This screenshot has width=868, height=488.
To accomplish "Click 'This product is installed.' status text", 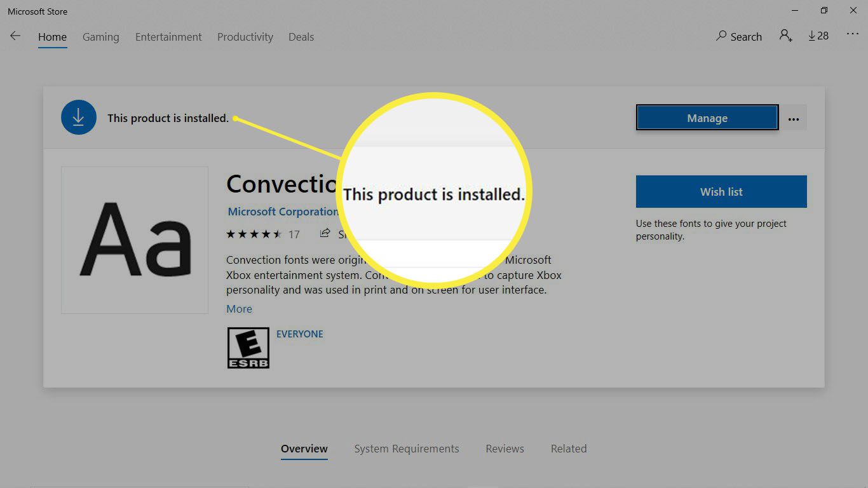I will point(168,118).
